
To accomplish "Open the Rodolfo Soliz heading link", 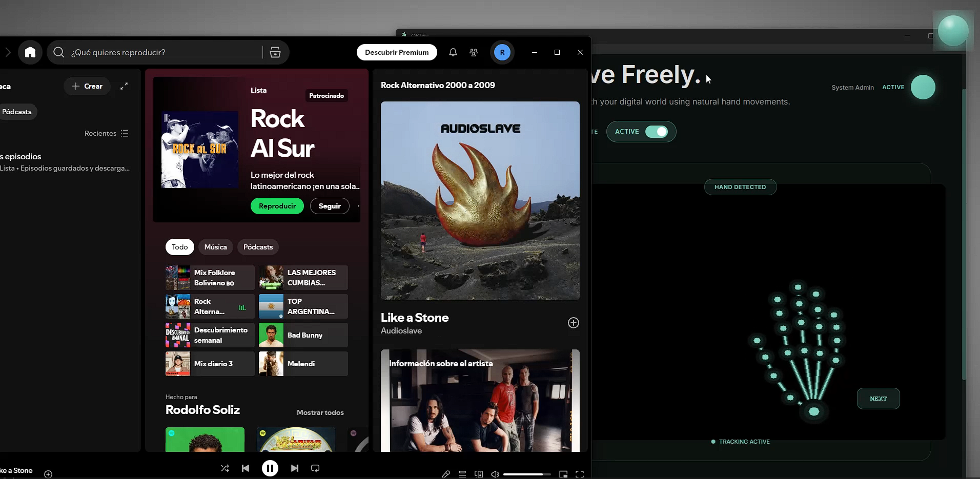I will [202, 410].
